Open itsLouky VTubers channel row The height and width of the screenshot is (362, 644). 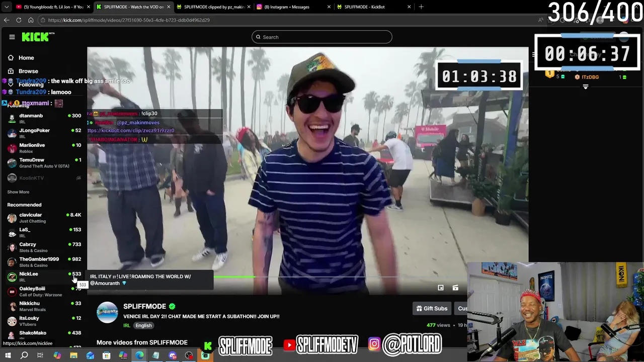tap(44, 321)
